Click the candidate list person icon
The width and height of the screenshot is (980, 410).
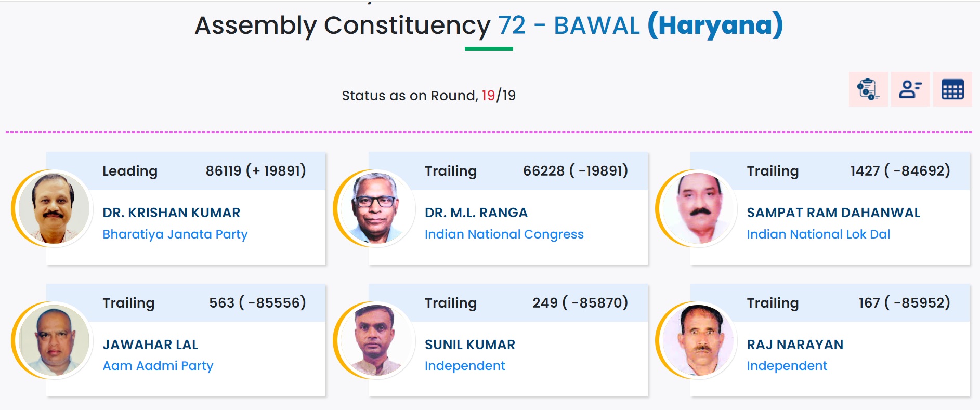pyautogui.click(x=910, y=89)
